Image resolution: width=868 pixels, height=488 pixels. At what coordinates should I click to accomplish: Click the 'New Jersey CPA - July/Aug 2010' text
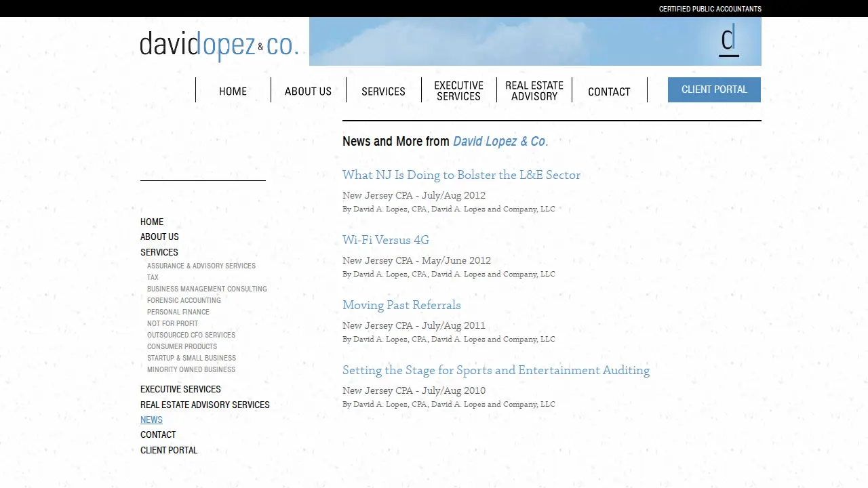(x=414, y=390)
